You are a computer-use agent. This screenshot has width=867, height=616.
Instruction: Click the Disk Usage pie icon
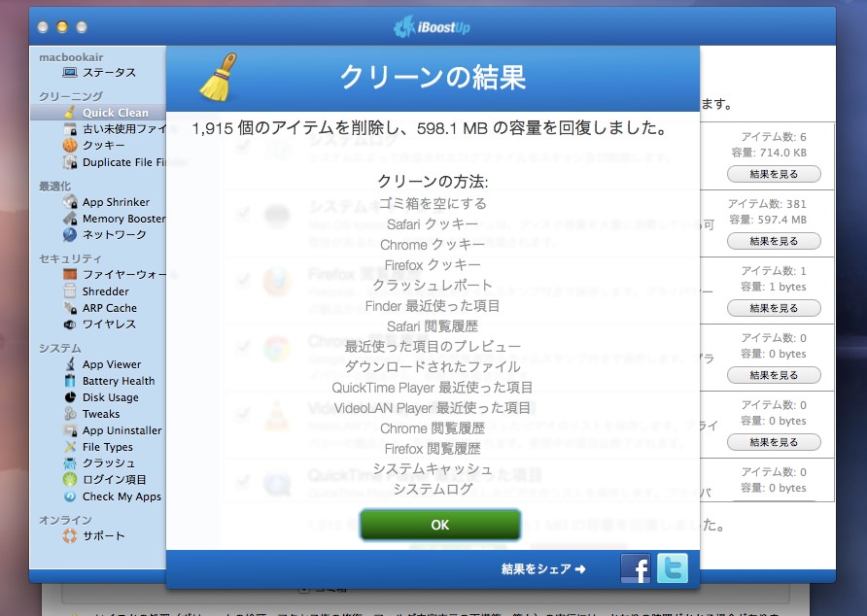[70, 397]
